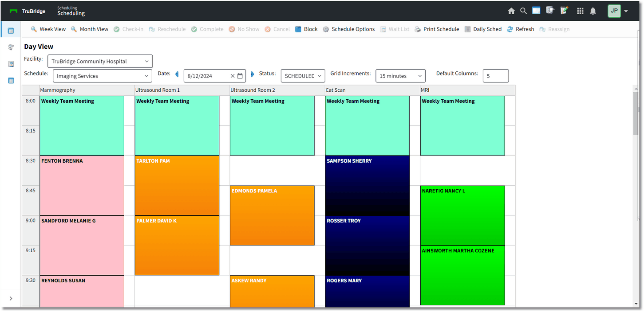This screenshot has width=644, height=312.
Task: Expand the sidebar with the chevron
Action: point(11,298)
